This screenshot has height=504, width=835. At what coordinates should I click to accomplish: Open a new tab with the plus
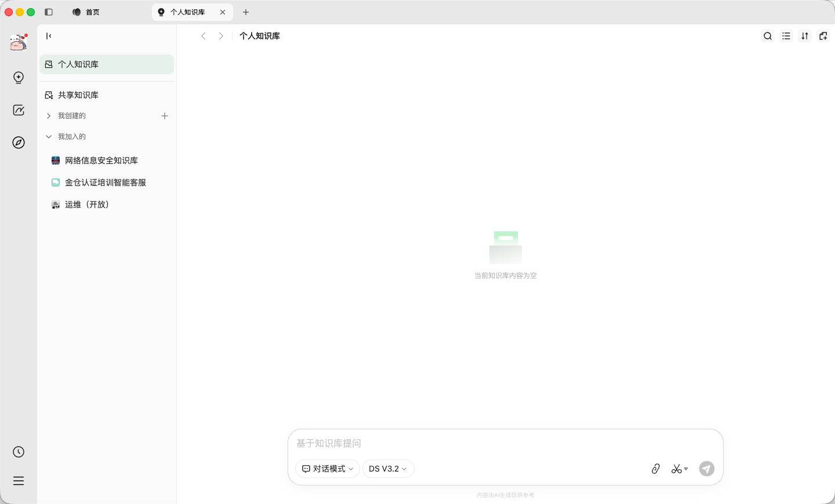coord(246,12)
